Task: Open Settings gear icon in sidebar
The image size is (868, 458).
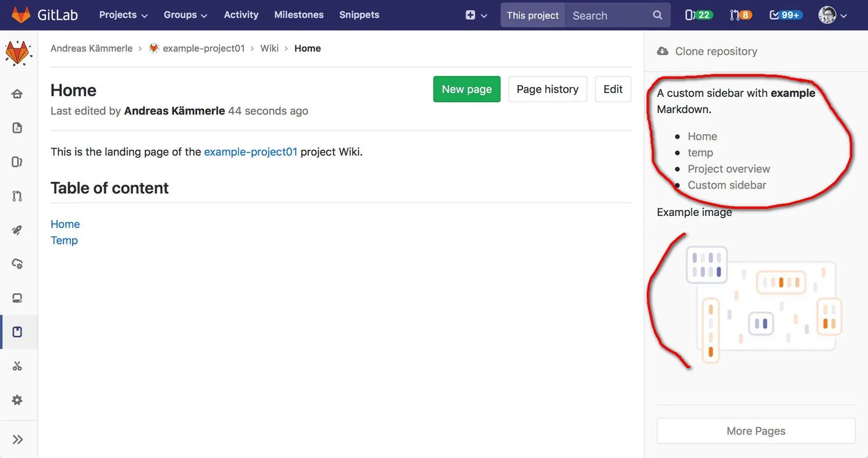Action: 17,400
